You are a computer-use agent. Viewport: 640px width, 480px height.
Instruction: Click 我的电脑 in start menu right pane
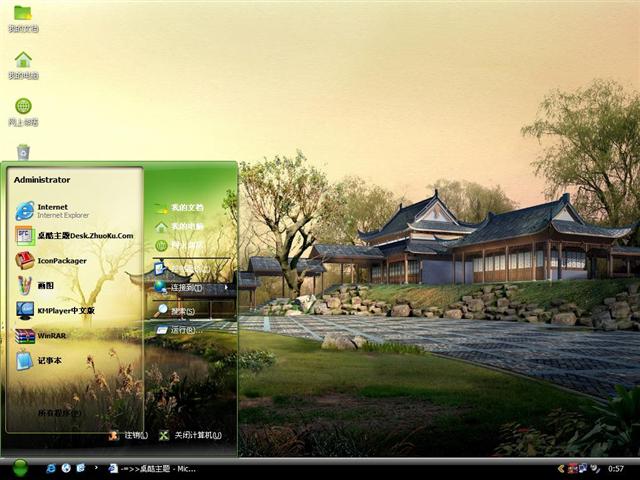(179, 227)
